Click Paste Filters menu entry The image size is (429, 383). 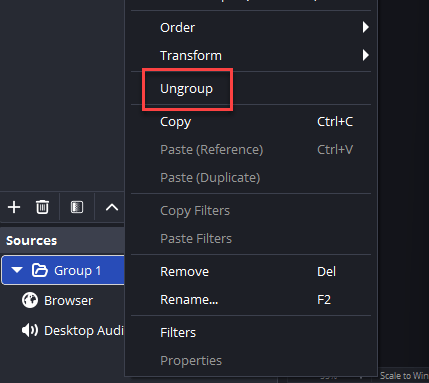point(251,239)
